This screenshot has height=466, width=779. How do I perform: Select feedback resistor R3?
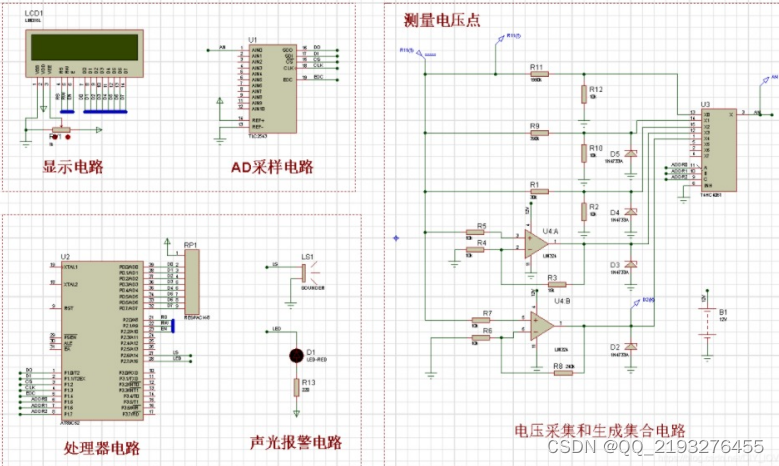coord(557,284)
